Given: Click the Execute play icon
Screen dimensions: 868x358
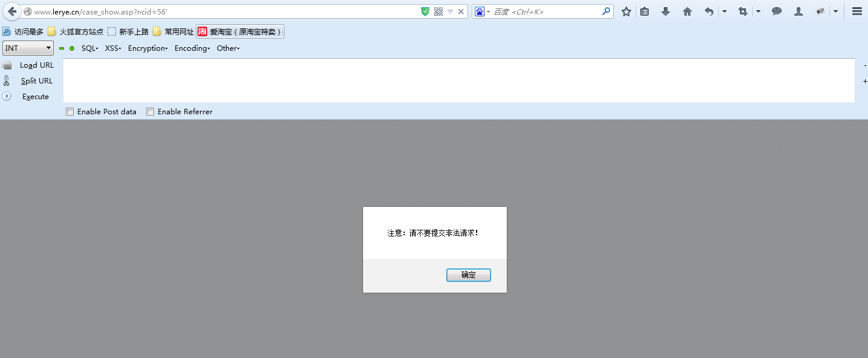Looking at the screenshot, I should [7, 96].
